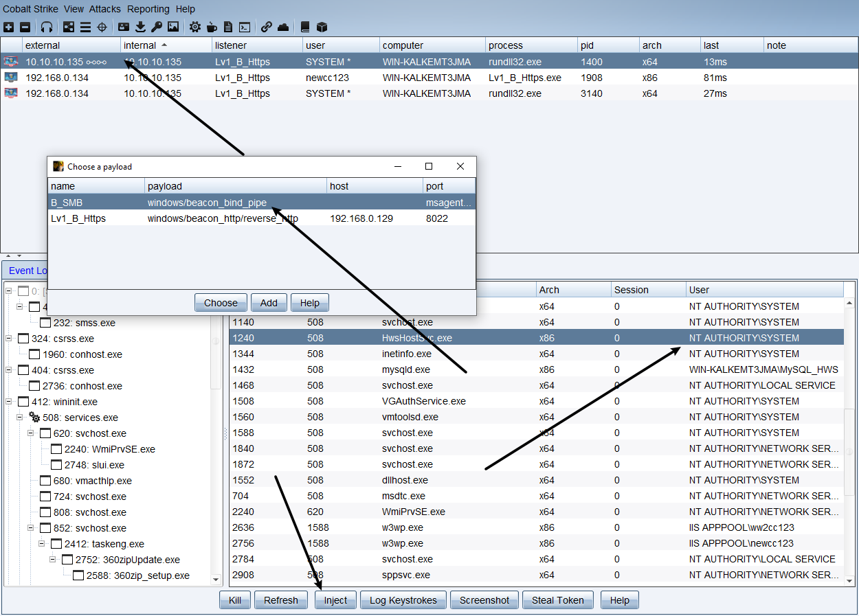859x616 pixels.
Task: Collapse the 2752: 360zipUpdate.exe tree node
Action: pyautogui.click(x=53, y=560)
